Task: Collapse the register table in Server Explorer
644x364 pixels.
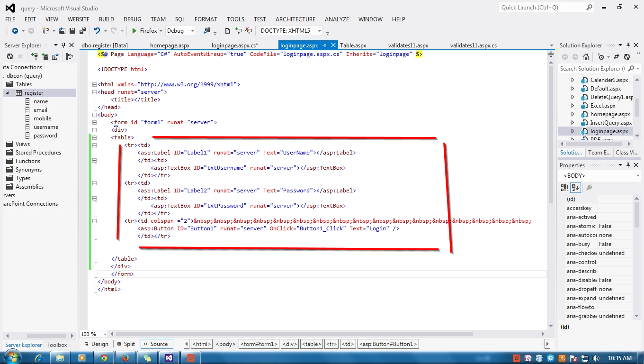Action: coord(6,92)
